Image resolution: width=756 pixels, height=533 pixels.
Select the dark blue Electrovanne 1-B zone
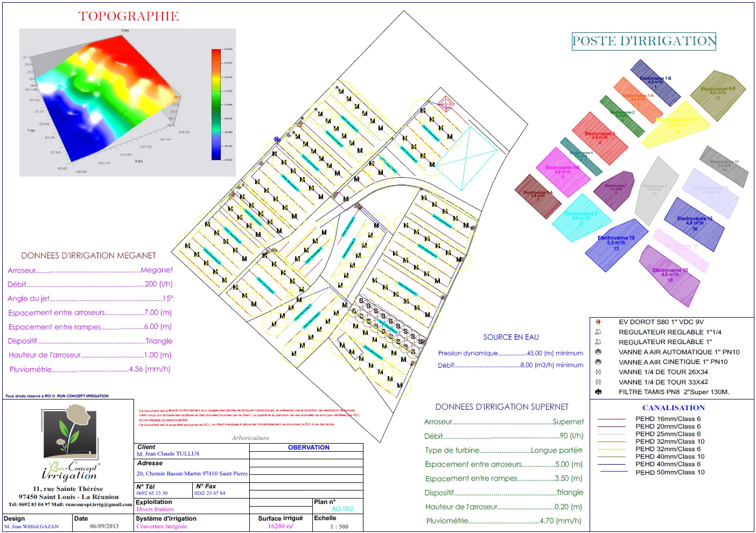[x=655, y=82]
